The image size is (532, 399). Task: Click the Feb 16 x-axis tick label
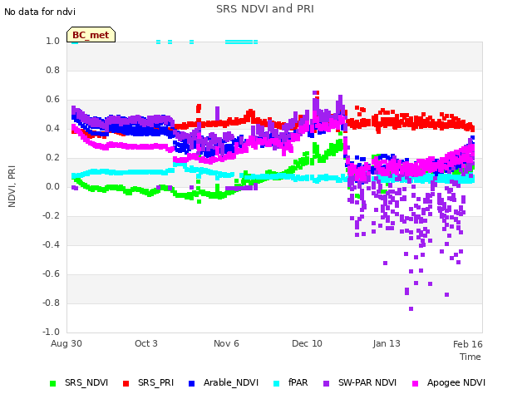click(x=467, y=344)
